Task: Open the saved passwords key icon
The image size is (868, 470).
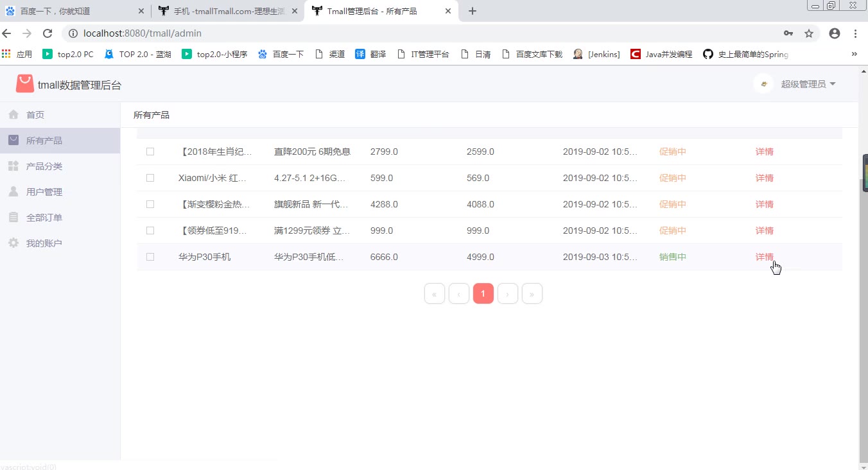Action: coord(788,33)
